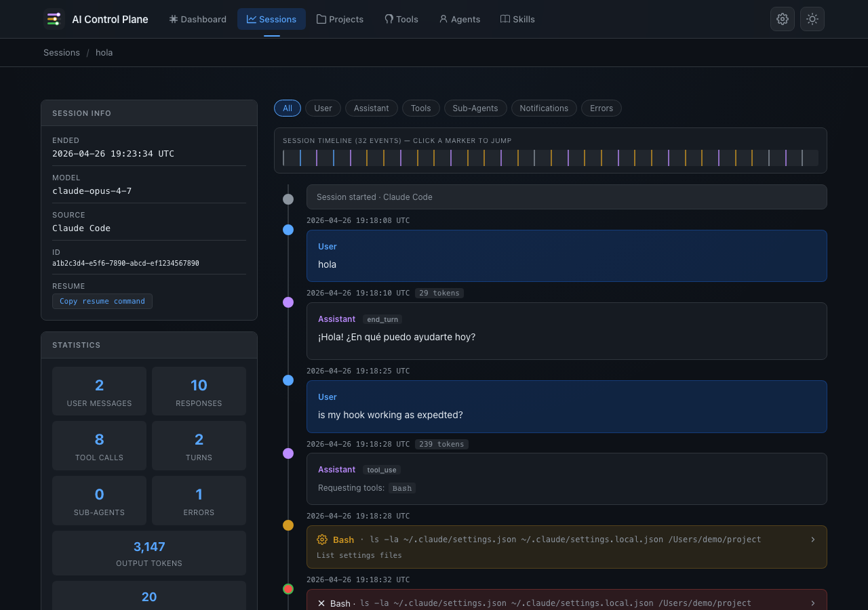868x610 pixels.
Task: Click the tool_use tag
Action: [382, 470]
